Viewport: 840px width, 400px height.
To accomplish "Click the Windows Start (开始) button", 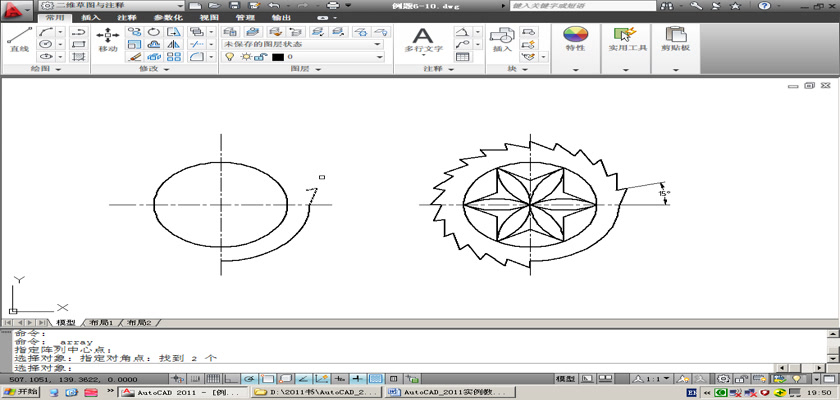I will coord(21,392).
